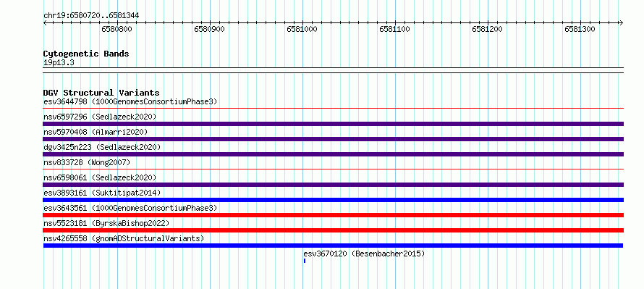Click the left arrow of the ruler
The height and width of the screenshot is (289, 644).
(x=45, y=22)
